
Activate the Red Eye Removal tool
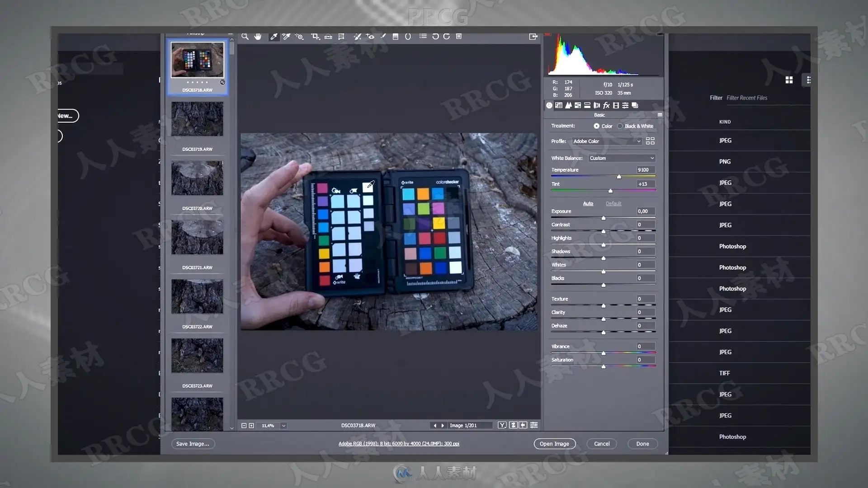370,37
